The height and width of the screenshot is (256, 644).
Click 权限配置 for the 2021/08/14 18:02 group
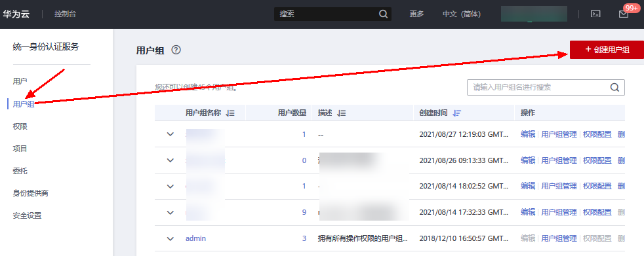point(597,186)
